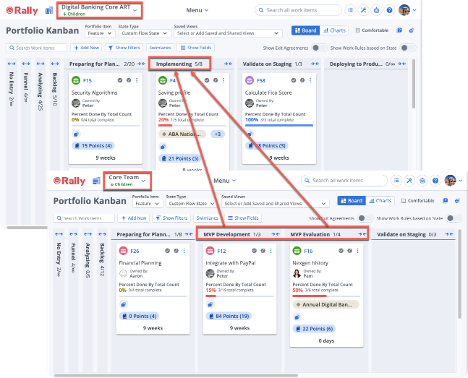The image size is (468, 378).
Task: Click the blocked icon on the F12 card
Action: click(263, 251)
